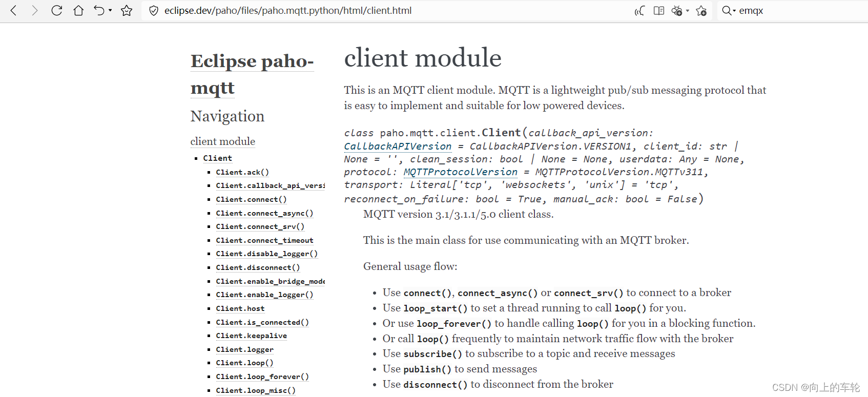
Task: Open Client.disable_logger() sidebar link
Action: [x=267, y=254]
